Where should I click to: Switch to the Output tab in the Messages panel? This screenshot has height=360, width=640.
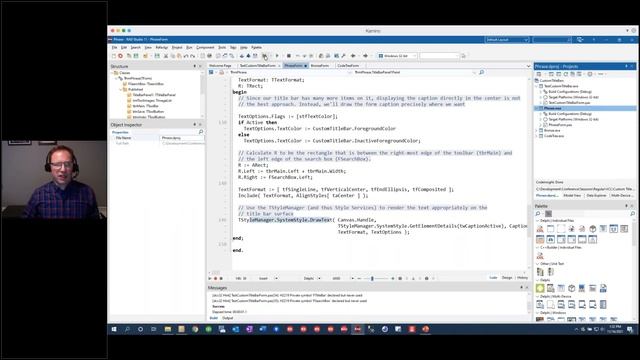(x=228, y=318)
